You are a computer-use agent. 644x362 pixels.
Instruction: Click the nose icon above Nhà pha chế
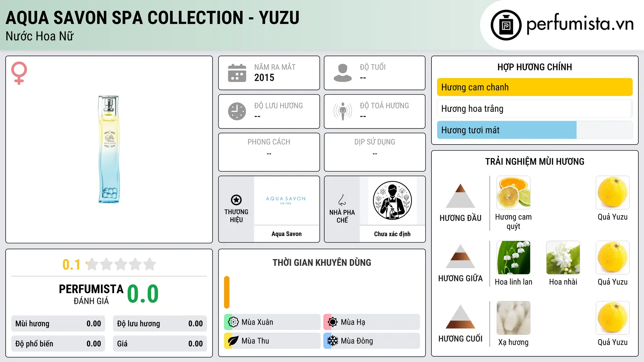342,200
